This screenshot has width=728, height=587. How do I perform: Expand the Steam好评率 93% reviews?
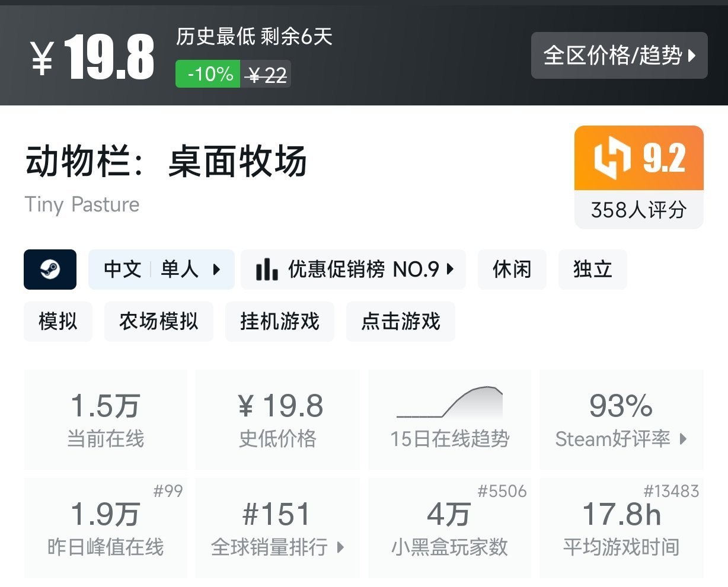point(621,419)
